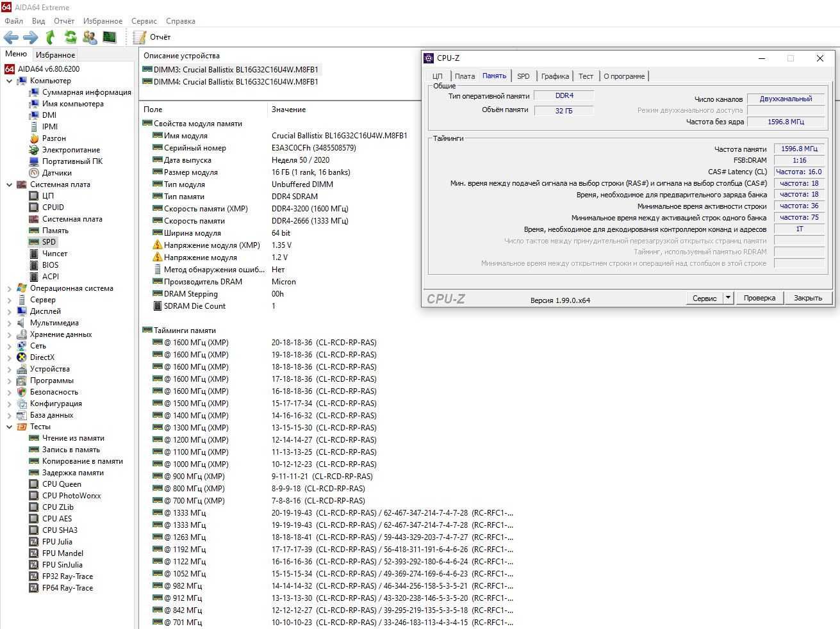
Task: Expand the Сервер tree node
Action: (x=9, y=300)
